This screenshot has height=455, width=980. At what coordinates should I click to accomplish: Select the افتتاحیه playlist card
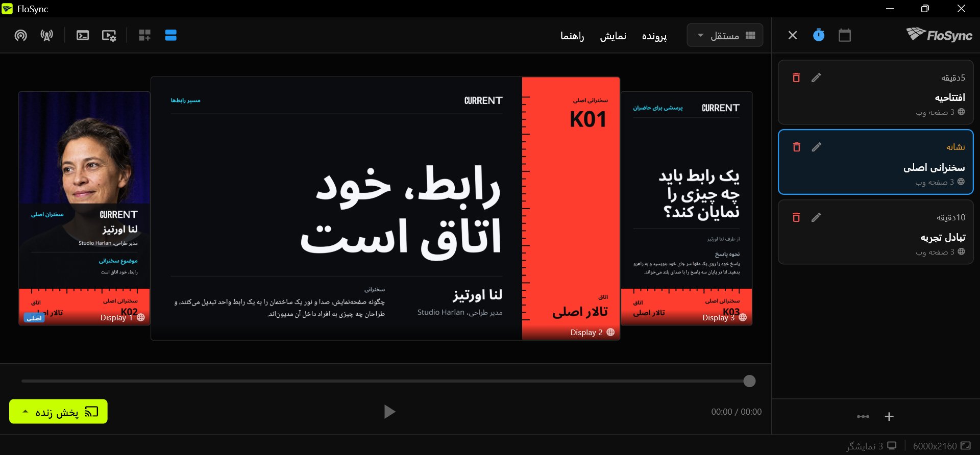[x=876, y=92]
